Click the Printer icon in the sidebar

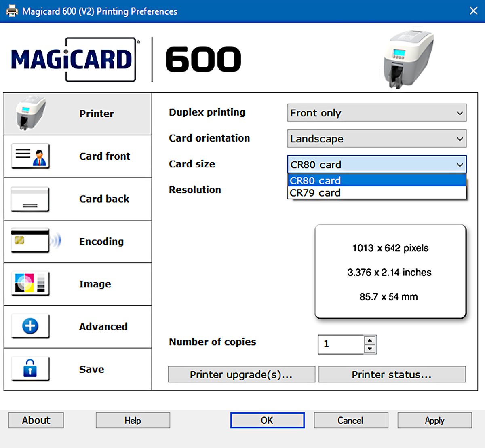click(x=30, y=113)
